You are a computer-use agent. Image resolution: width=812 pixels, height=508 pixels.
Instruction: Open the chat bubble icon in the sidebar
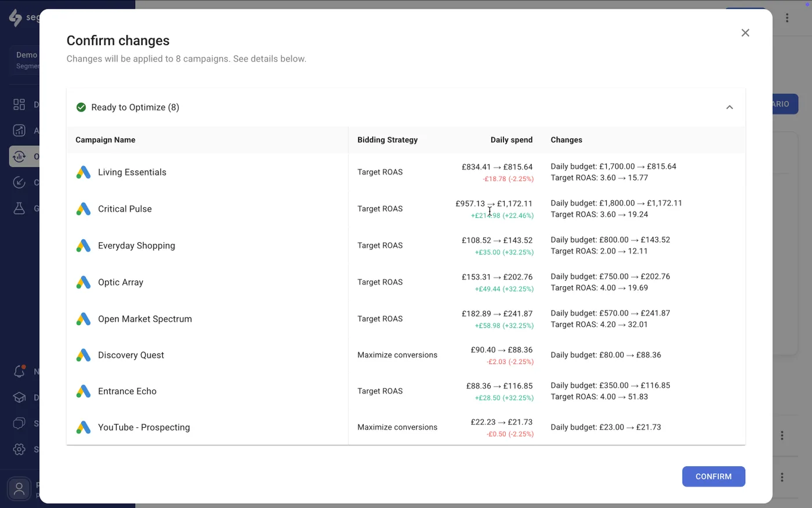(19, 423)
